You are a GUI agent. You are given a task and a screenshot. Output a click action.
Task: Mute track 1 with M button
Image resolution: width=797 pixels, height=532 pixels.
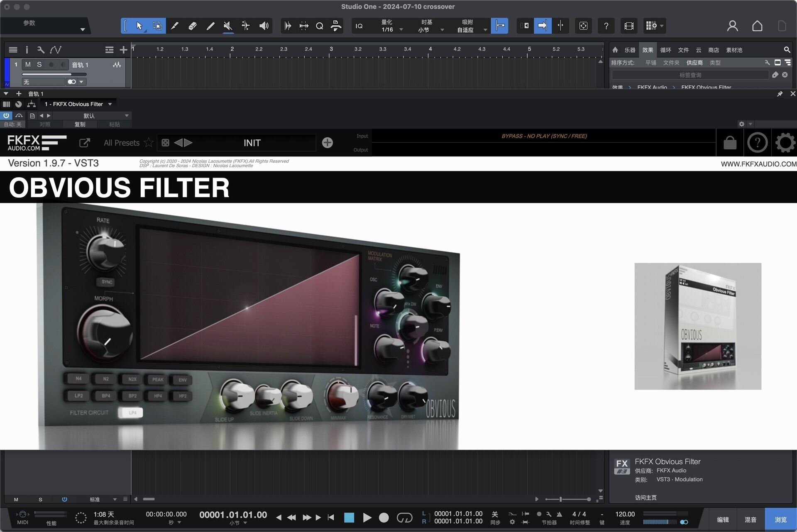point(28,65)
